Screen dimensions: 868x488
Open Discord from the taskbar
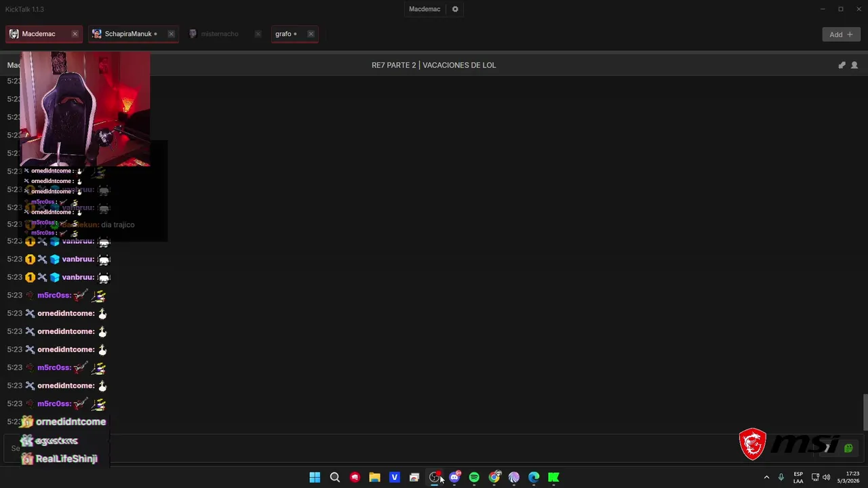coord(454,477)
